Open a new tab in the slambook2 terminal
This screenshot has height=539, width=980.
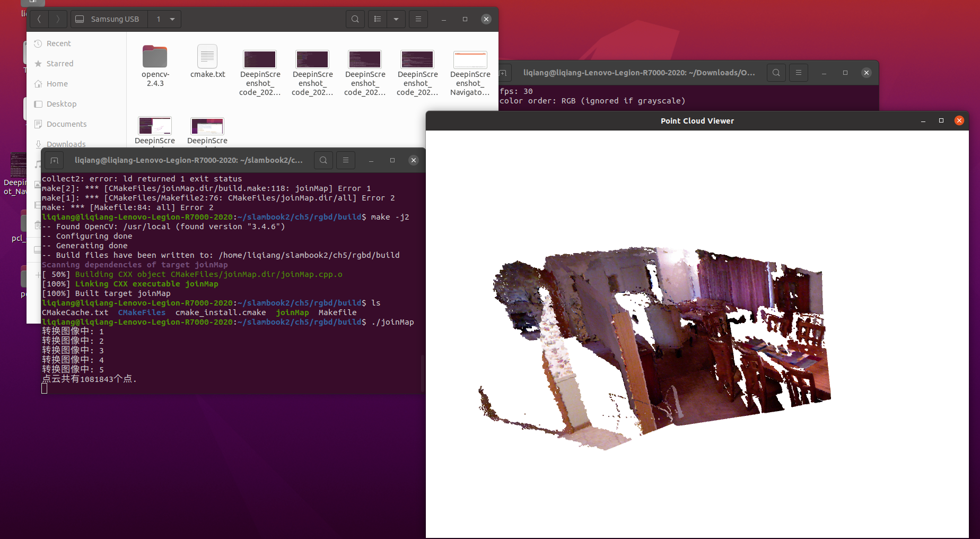[54, 160]
